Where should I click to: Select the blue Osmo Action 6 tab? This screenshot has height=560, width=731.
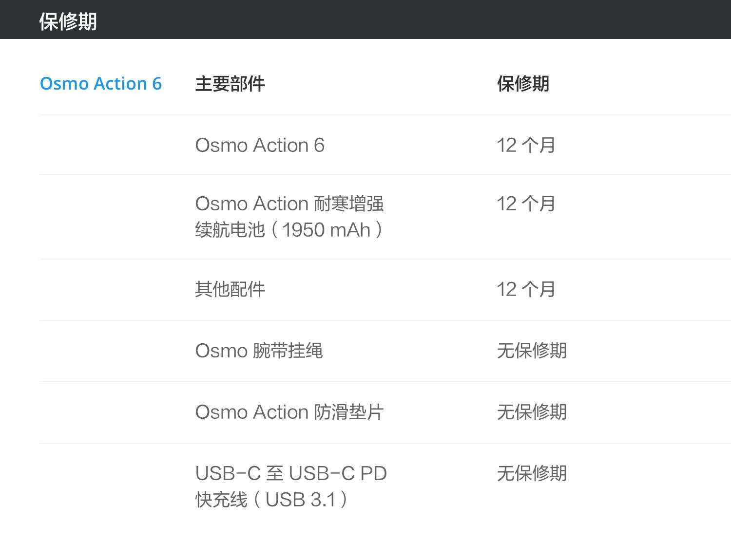point(100,84)
